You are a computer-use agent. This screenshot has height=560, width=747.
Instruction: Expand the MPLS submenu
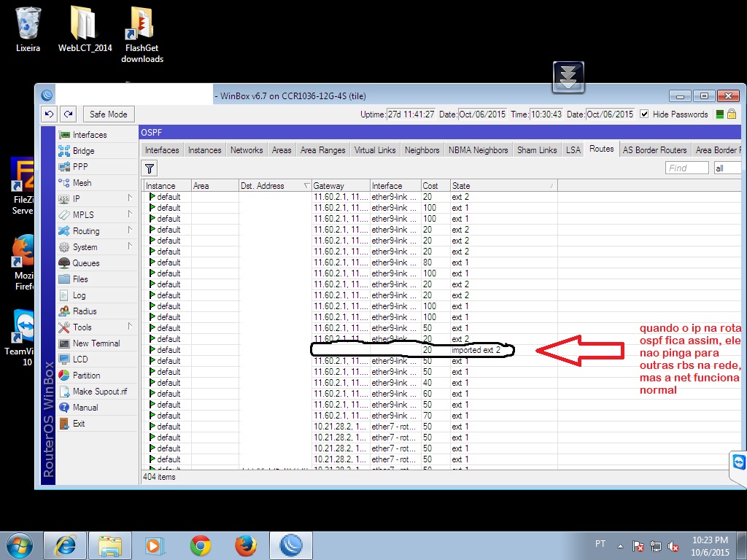[x=130, y=214]
